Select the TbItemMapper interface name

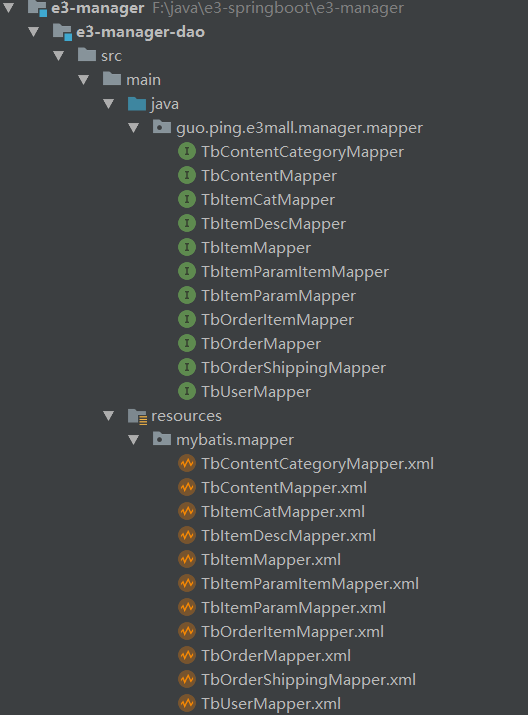click(x=256, y=248)
